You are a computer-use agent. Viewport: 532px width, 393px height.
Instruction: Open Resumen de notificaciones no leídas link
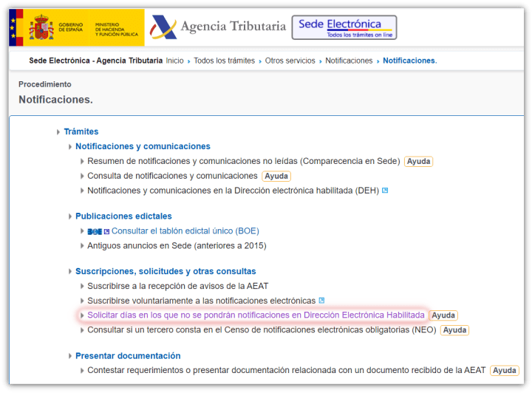coord(244,161)
